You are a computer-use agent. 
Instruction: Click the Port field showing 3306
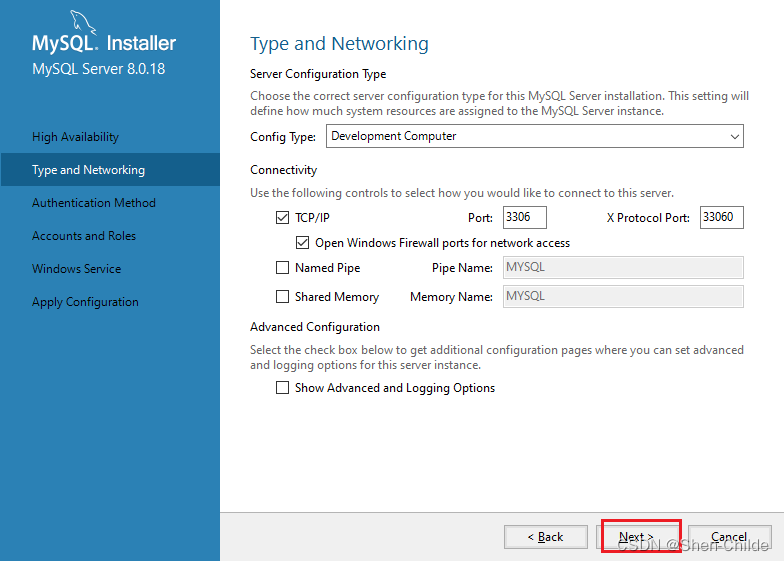pos(524,217)
